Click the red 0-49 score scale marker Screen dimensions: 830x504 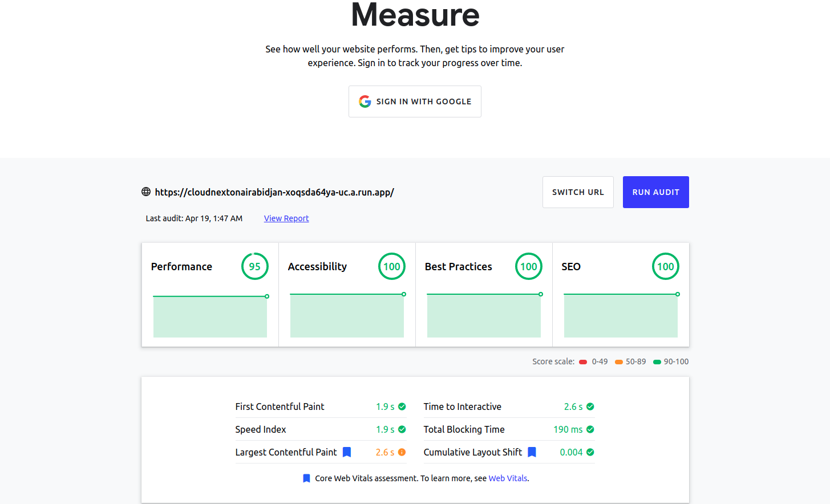point(583,362)
